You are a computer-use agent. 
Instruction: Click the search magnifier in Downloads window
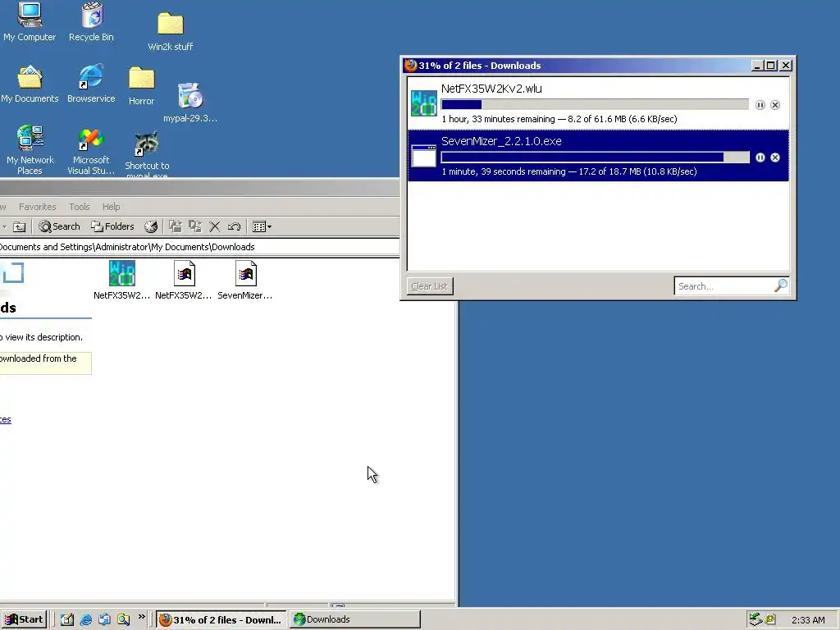point(781,285)
